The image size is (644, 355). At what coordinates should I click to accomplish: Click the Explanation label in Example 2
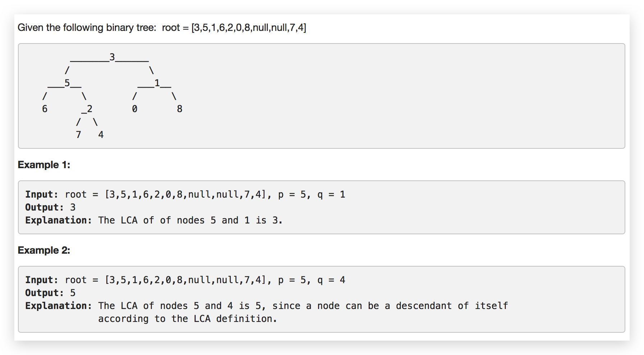(x=59, y=306)
